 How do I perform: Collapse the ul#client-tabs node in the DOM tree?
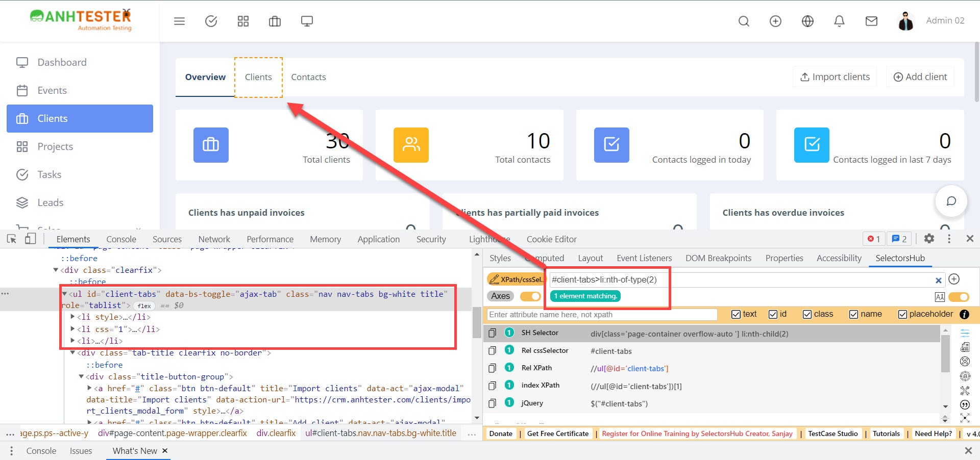(65, 294)
